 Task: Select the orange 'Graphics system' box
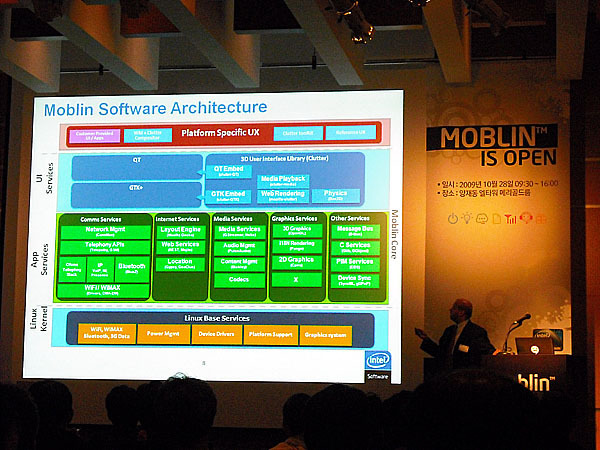[325, 335]
